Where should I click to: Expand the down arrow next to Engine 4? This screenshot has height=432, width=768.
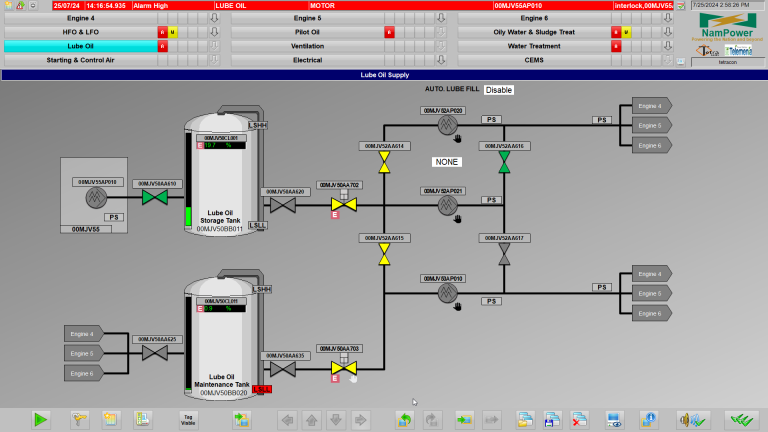point(214,18)
